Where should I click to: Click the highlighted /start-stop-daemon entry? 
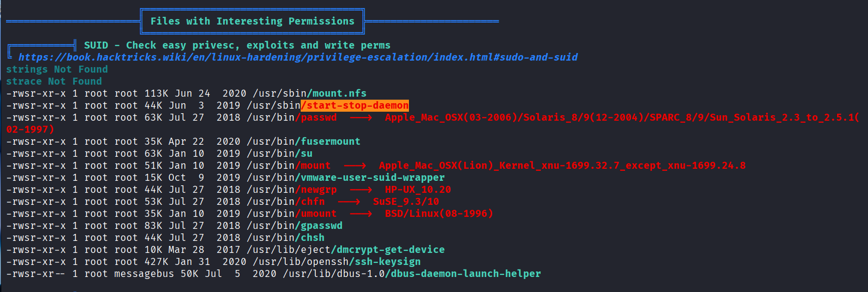(x=355, y=106)
